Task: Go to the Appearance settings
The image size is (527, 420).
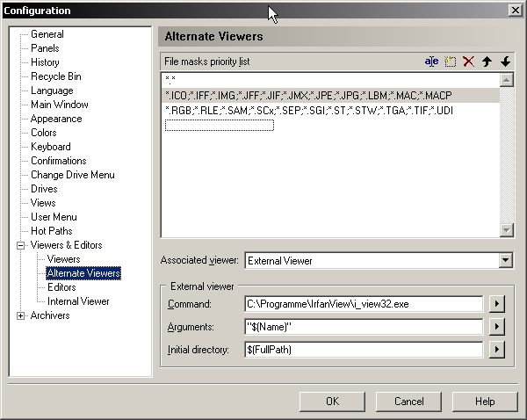Action: (x=56, y=119)
